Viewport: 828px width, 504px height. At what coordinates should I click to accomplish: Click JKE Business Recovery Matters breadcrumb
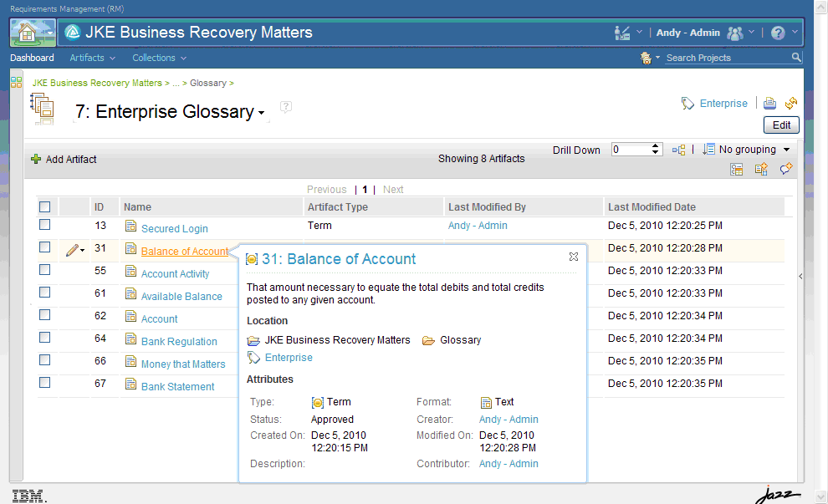click(x=97, y=83)
